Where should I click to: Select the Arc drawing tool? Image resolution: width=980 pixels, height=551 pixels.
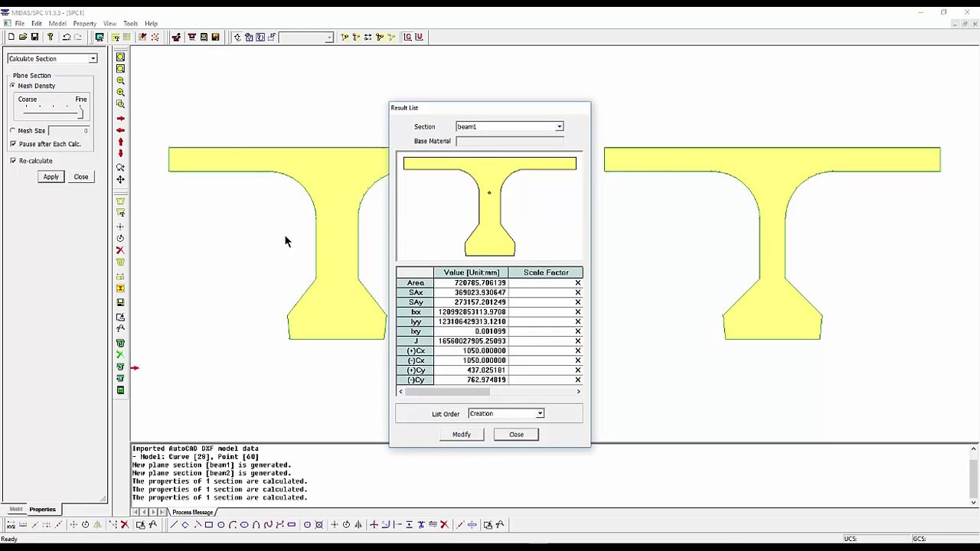pyautogui.click(x=232, y=525)
